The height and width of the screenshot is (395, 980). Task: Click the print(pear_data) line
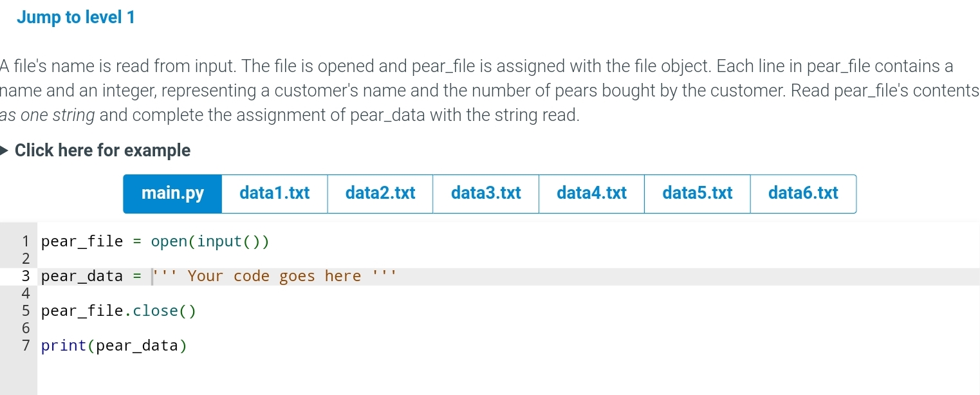pos(115,345)
